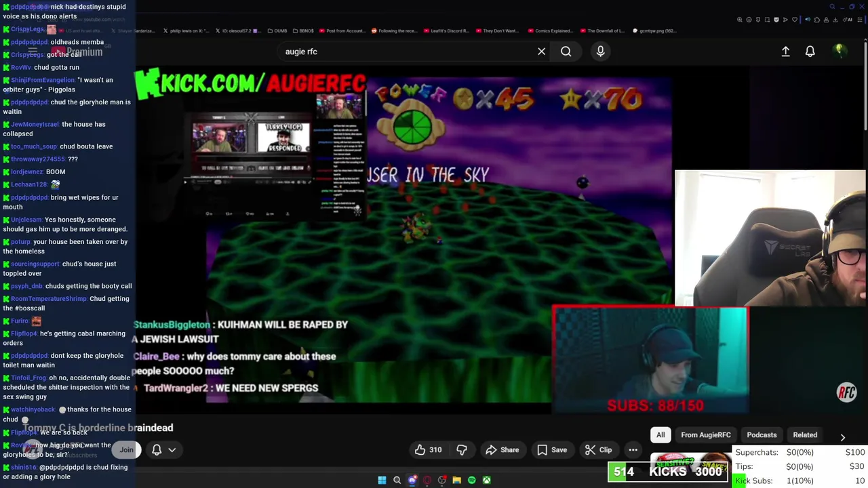The width and height of the screenshot is (868, 488).
Task: Click username 'RoomTemperatureShrimp' in chat
Action: click(49, 299)
